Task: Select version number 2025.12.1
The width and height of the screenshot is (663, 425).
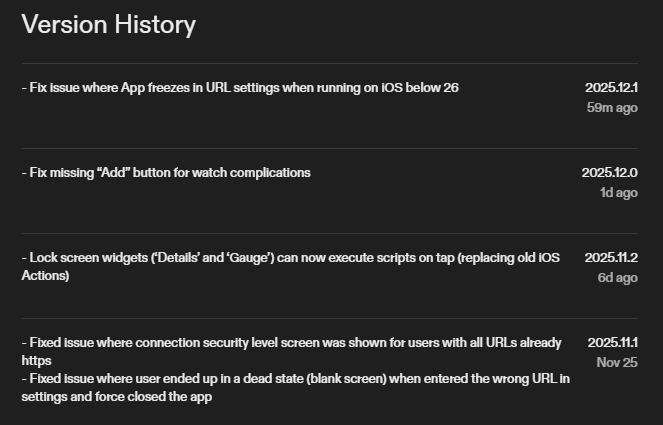Action: coord(611,88)
